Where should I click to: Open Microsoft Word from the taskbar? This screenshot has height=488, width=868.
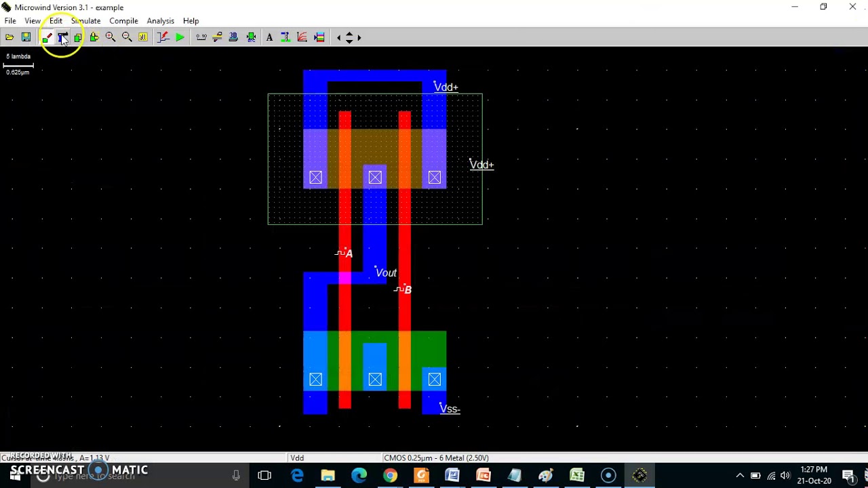(x=452, y=476)
